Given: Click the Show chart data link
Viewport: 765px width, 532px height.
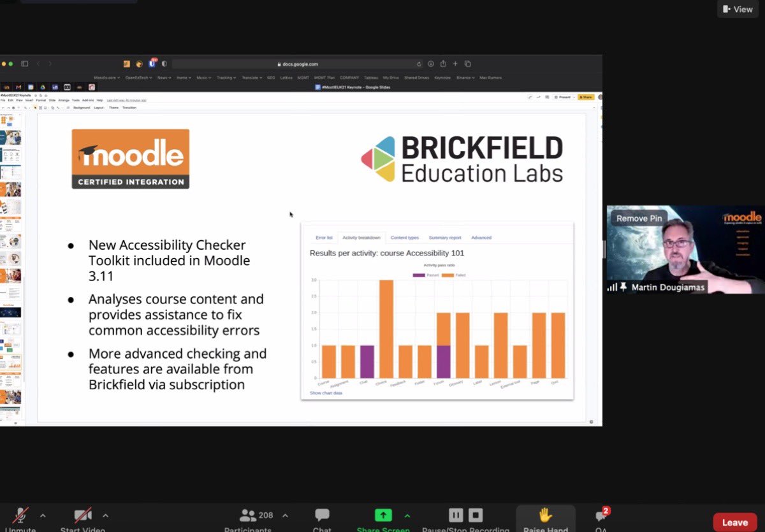Looking at the screenshot, I should (x=326, y=393).
